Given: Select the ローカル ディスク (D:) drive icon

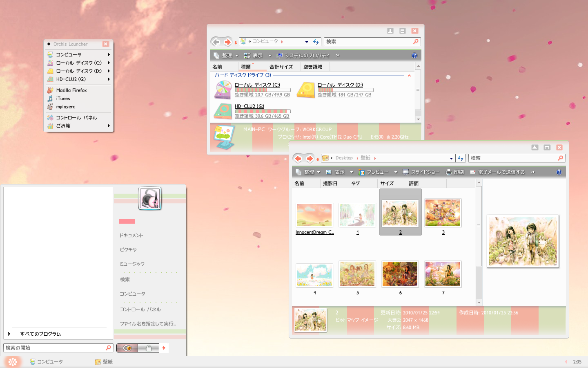Looking at the screenshot, I should [306, 90].
